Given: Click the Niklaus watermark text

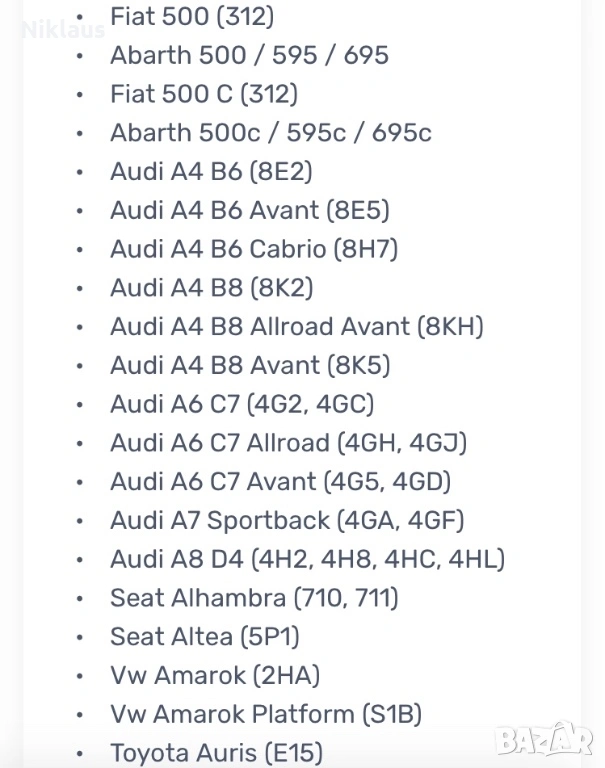Looking at the screenshot, I should point(62,30).
